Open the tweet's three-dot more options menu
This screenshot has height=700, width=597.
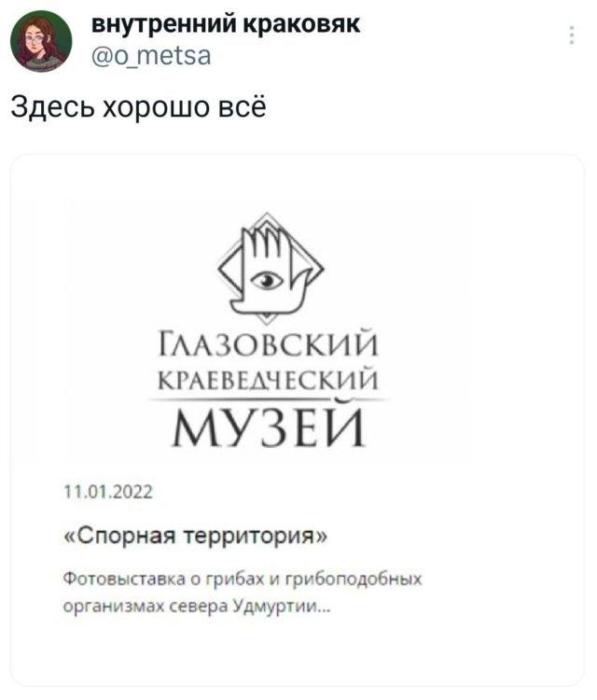[572, 37]
